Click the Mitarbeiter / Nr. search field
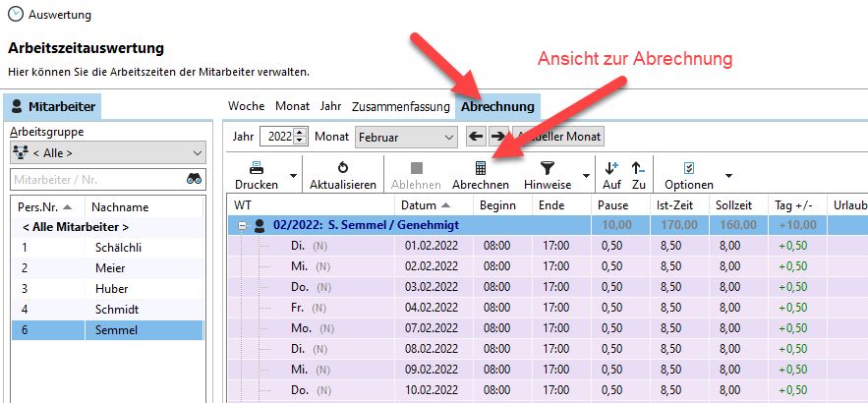The image size is (868, 403). pyautogui.click(x=94, y=179)
